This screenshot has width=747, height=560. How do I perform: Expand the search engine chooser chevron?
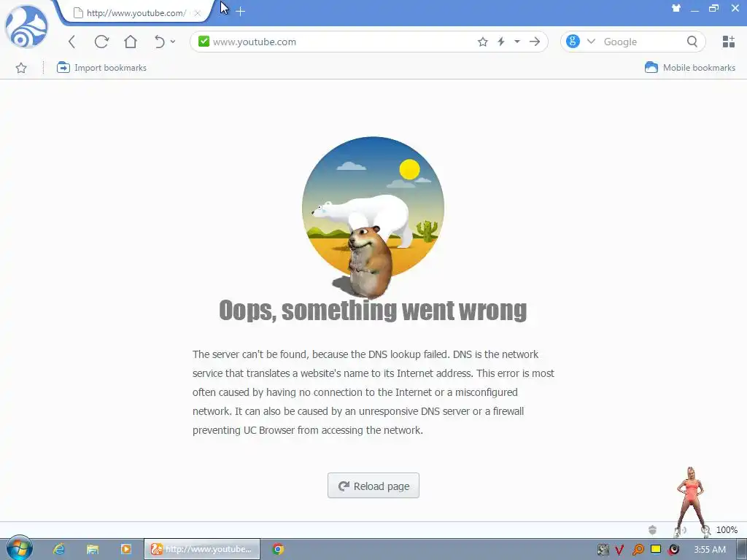[x=591, y=42]
